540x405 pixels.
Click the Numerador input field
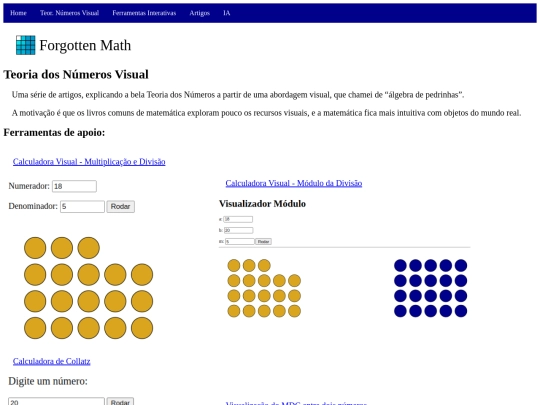(74, 186)
